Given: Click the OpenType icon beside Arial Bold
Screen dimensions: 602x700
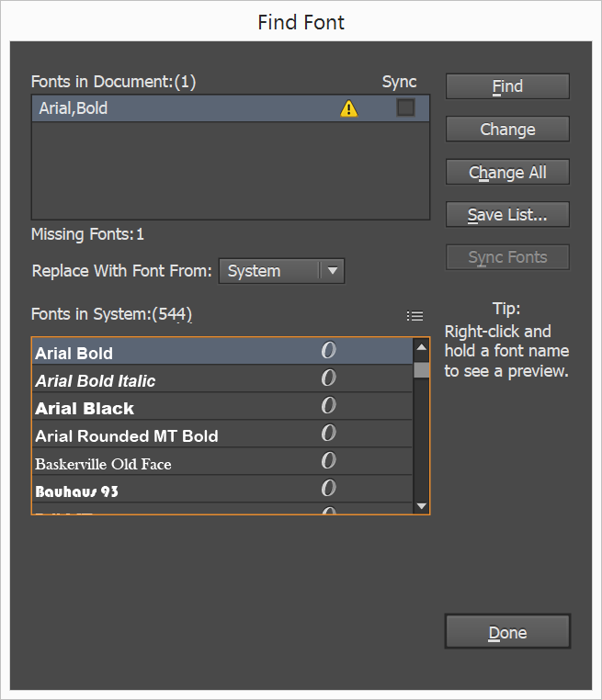Looking at the screenshot, I should pos(328,352).
